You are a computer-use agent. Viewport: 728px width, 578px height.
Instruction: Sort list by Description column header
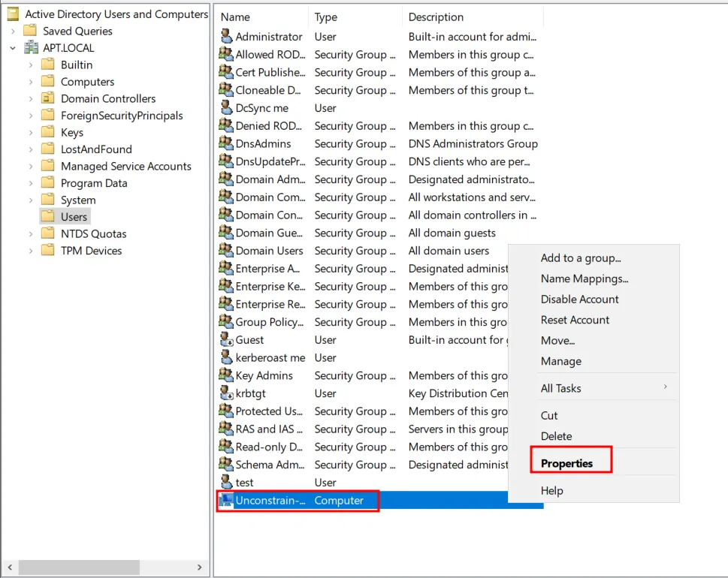473,17
